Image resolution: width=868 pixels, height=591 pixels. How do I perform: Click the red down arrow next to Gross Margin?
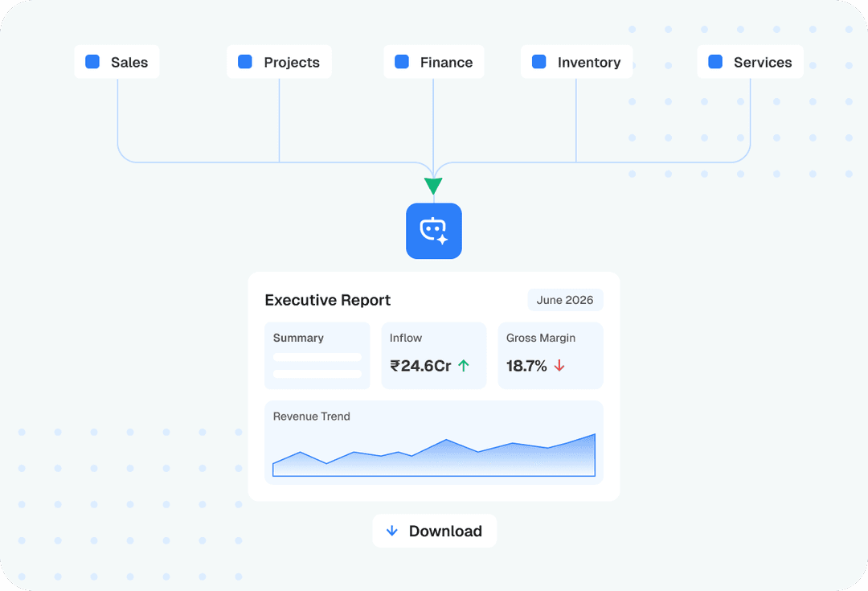coord(559,366)
